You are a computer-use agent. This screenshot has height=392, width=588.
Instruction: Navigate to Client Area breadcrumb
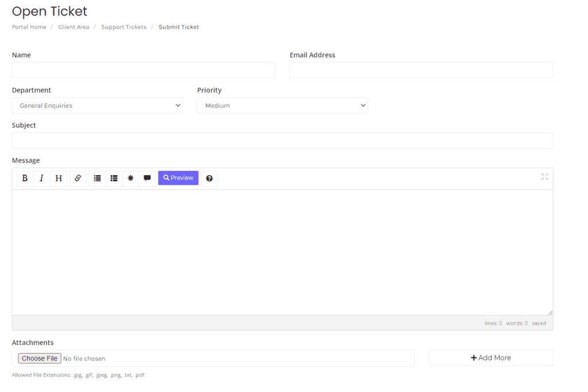[x=73, y=27]
